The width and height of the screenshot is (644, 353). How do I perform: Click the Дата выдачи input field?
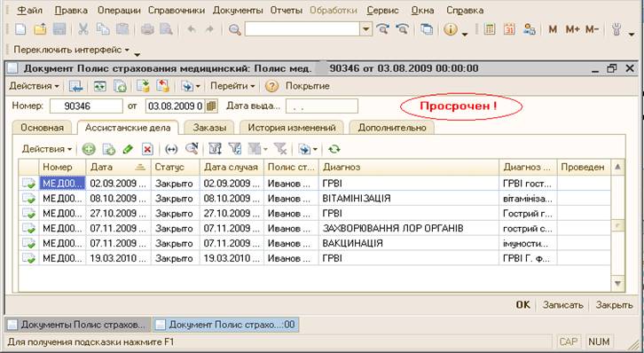(322, 106)
